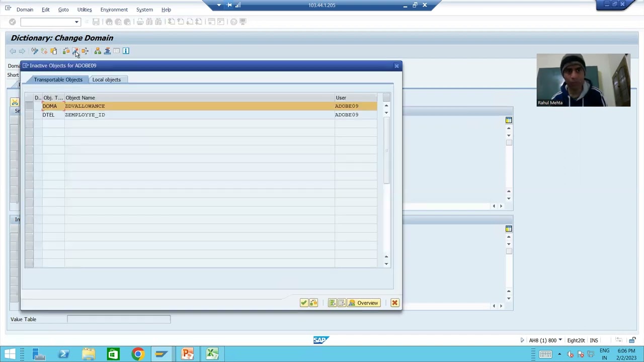Open the remote session bar dropdown arrow
This screenshot has width=644, height=362.
219,5
